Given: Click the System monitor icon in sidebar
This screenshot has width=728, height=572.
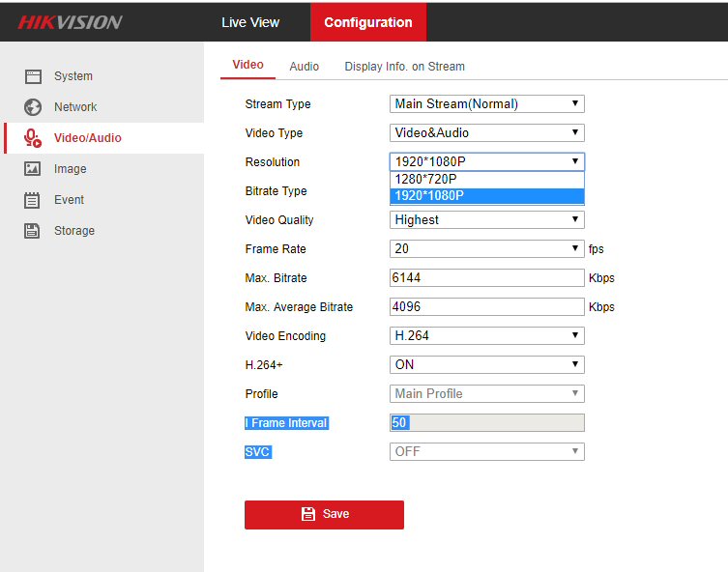Looking at the screenshot, I should [x=33, y=76].
